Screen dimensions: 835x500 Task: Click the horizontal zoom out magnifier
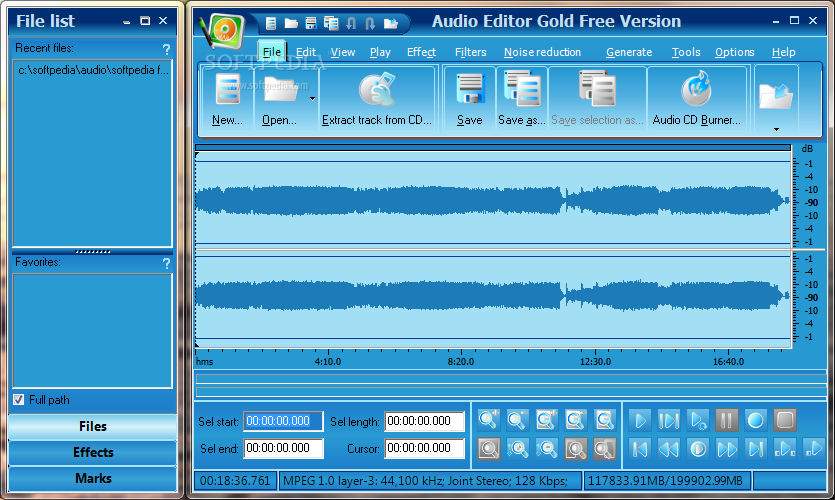click(x=517, y=420)
